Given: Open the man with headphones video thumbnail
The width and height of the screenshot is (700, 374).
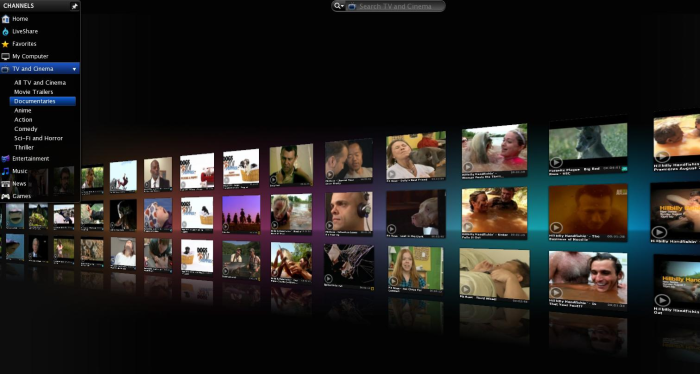Looking at the screenshot, I should tap(349, 212).
